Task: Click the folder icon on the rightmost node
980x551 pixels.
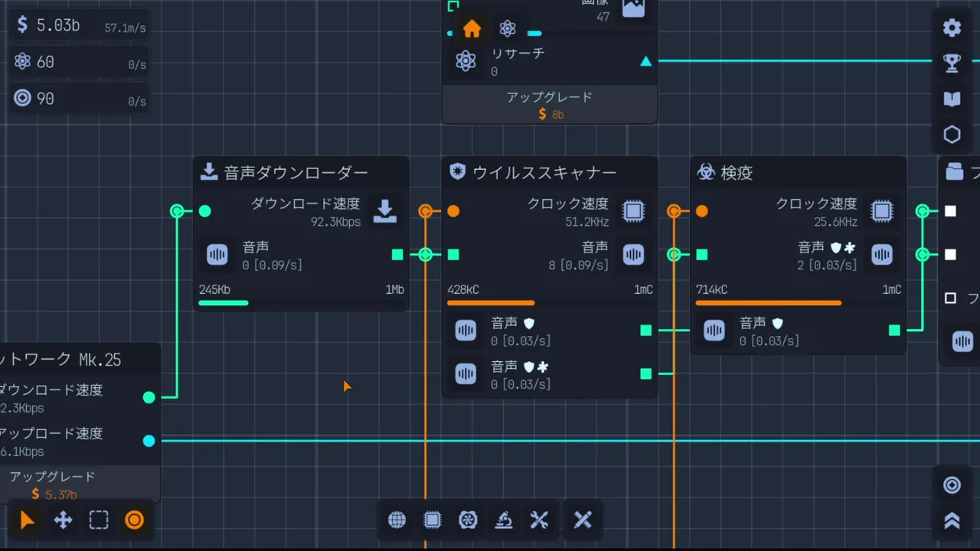Action: pyautogui.click(x=955, y=172)
